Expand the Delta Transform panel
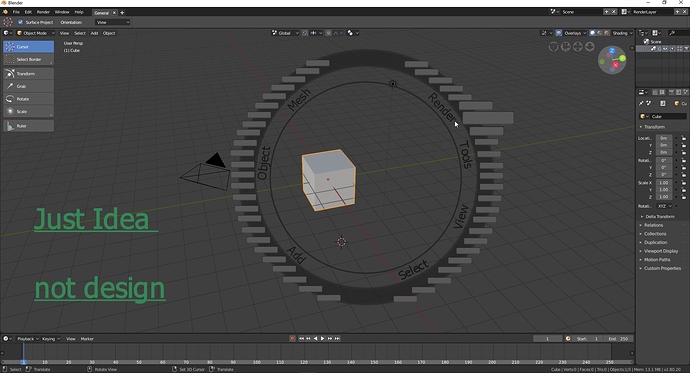 [659, 216]
